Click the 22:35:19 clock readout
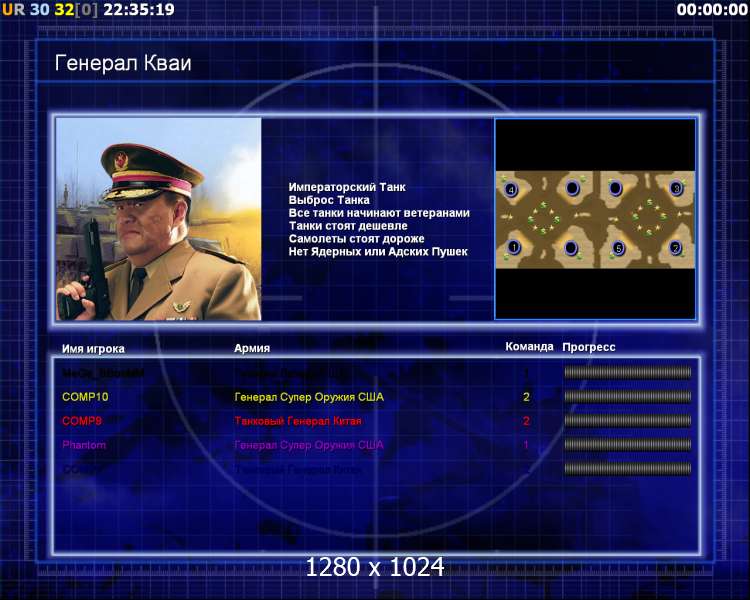This screenshot has height=600, width=750. pyautogui.click(x=139, y=10)
